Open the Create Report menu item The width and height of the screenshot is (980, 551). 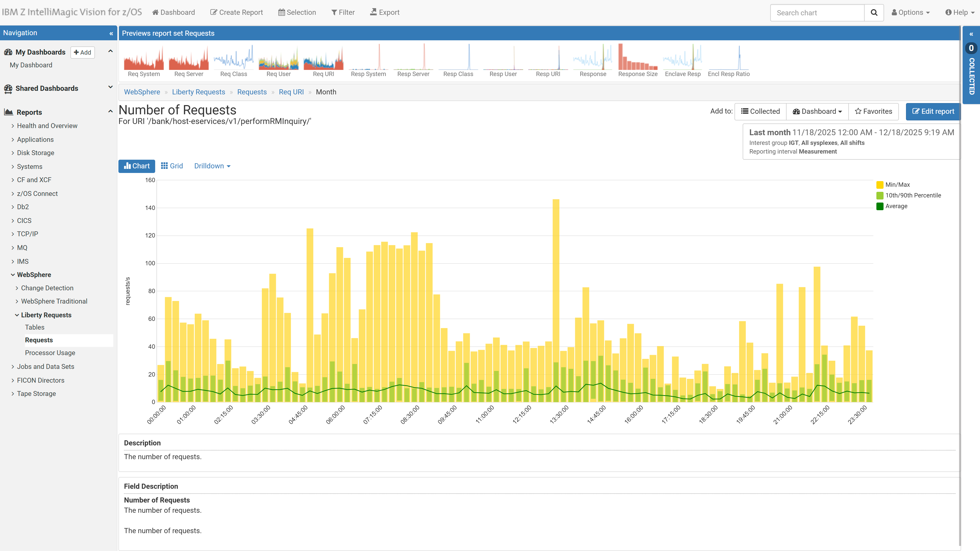click(236, 12)
